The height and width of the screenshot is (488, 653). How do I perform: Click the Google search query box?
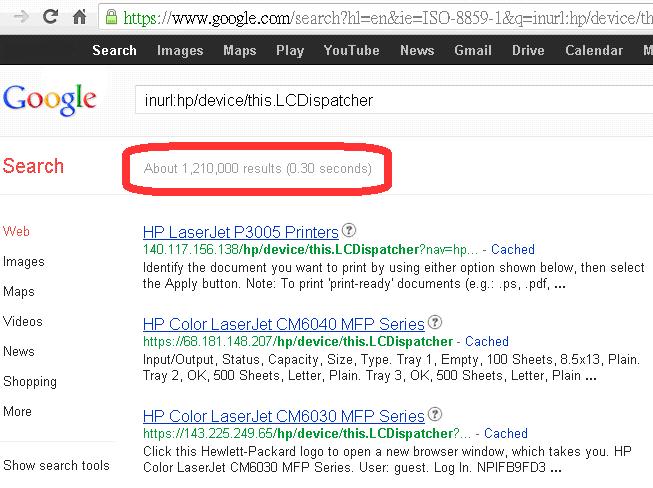coord(394,100)
